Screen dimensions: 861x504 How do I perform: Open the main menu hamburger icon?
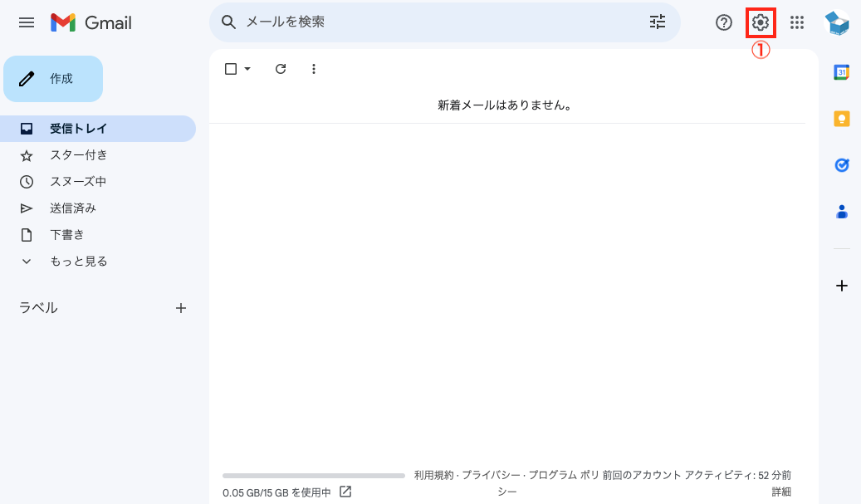pos(27,22)
